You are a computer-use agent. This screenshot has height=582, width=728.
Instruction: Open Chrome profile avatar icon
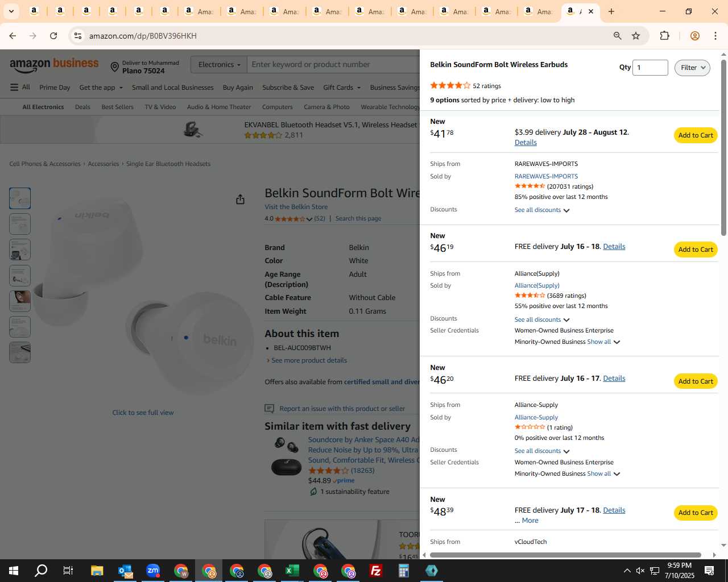tap(694, 36)
